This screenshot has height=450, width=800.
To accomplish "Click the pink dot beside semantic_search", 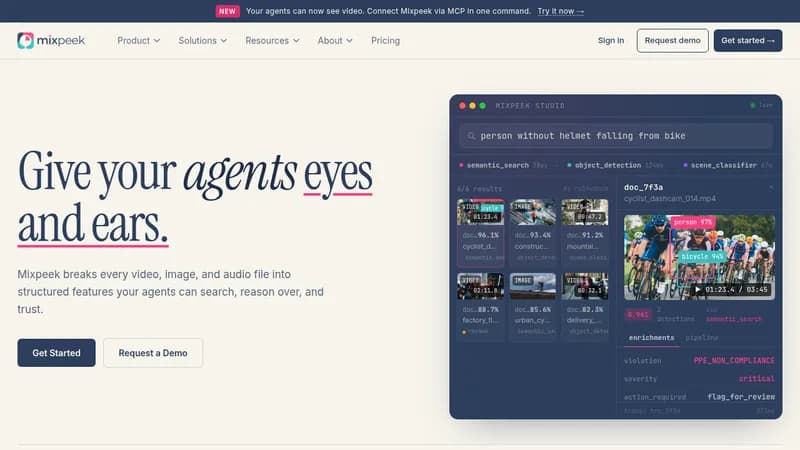I will click(x=461, y=165).
